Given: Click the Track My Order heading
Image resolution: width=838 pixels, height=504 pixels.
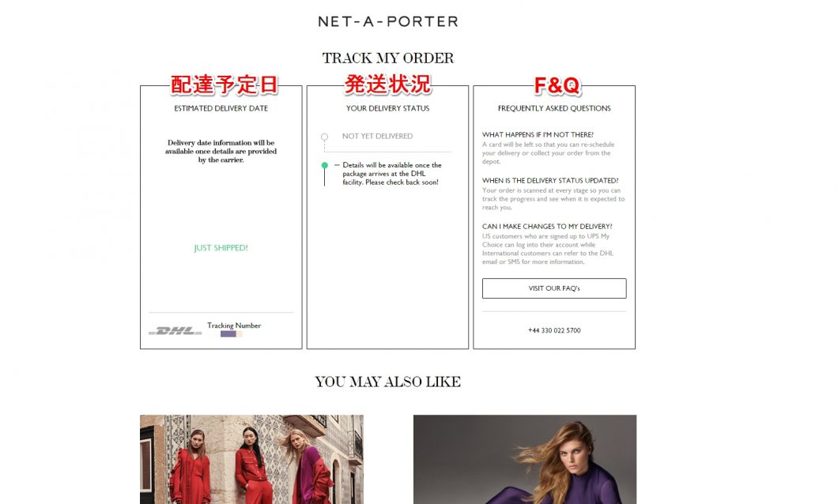Looking at the screenshot, I should (388, 58).
